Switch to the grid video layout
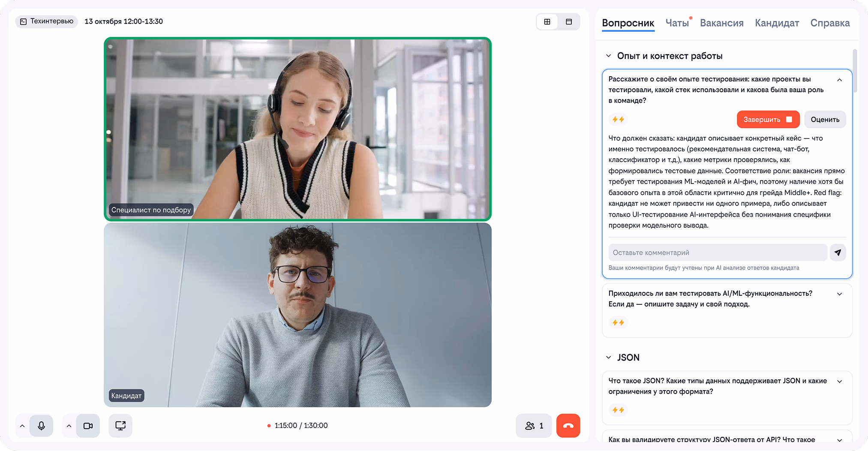Image resolution: width=868 pixels, height=451 pixels. point(547,22)
